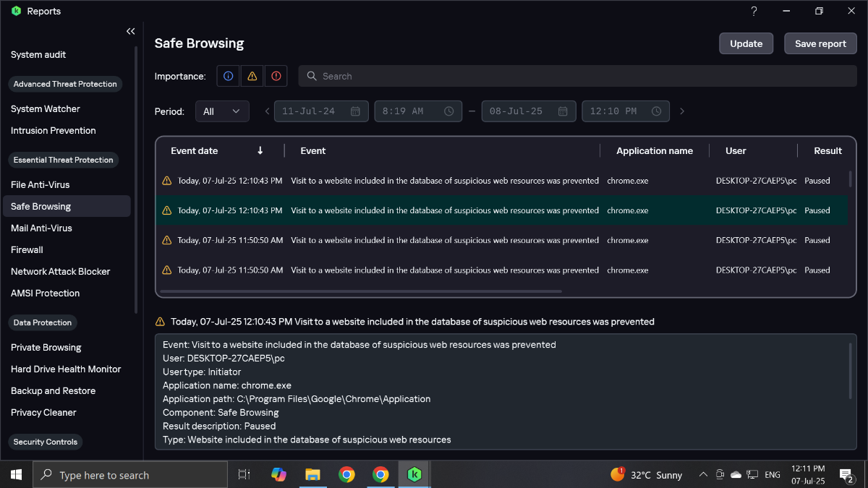Open the System Watcher report
Image resolution: width=868 pixels, height=488 pixels.
pyautogui.click(x=46, y=108)
